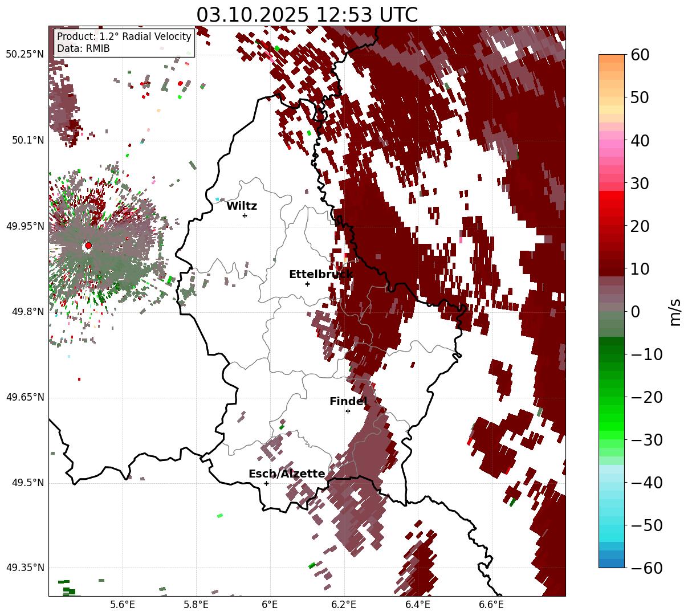Click the 5.6°E longitude label
The height and width of the screenshot is (616, 688).
(x=123, y=604)
